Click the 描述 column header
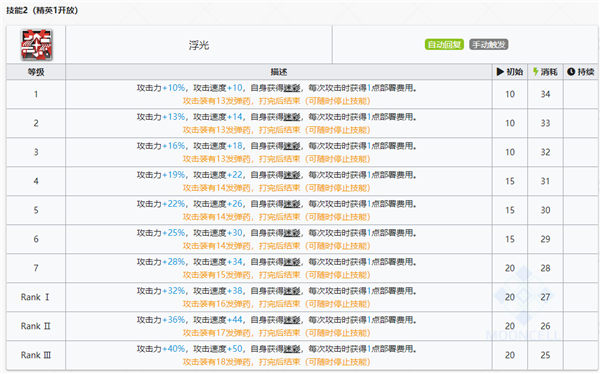600x374 pixels. tap(279, 72)
